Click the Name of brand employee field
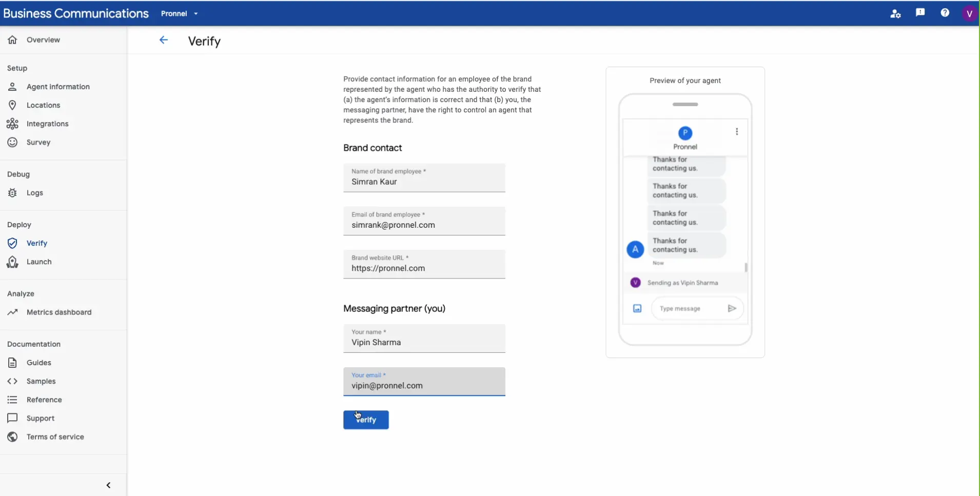 tap(424, 177)
